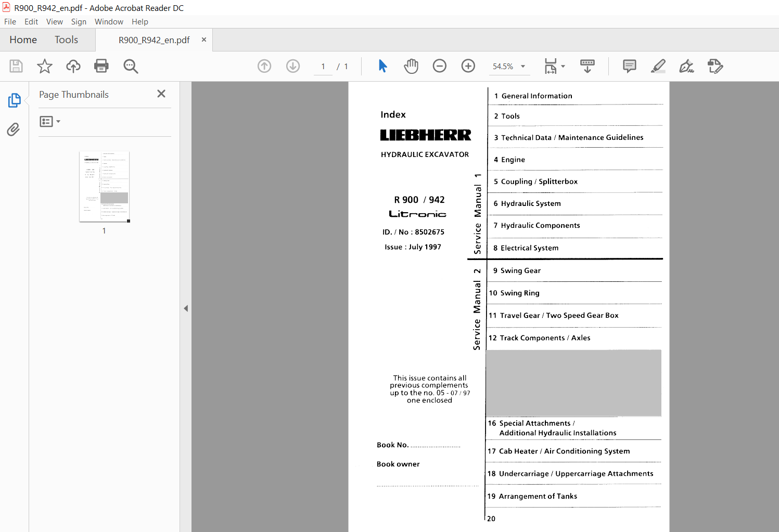Select the Highlight text pen tool
Viewport: 779px width, 532px height.
tap(658, 66)
